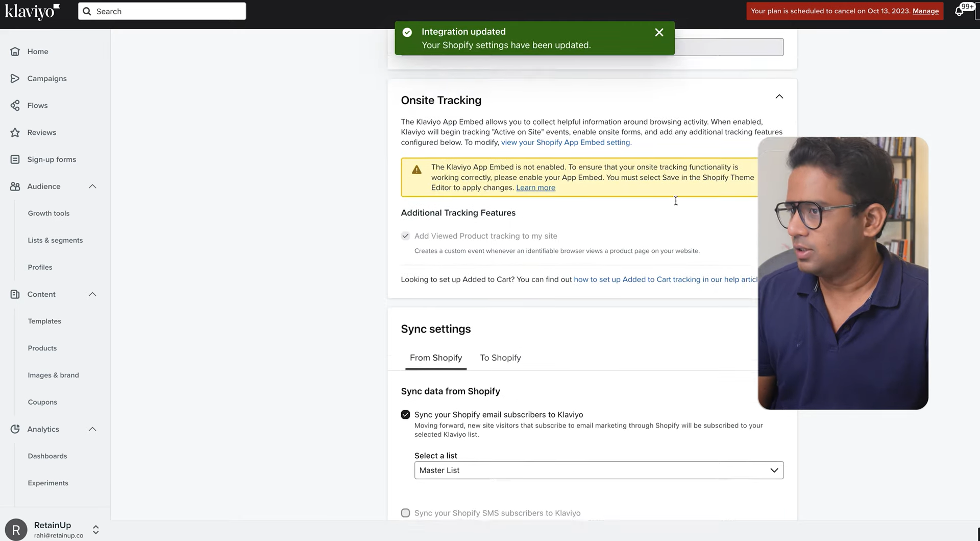Click the Flows icon in sidebar
Viewport: 980px width, 541px height.
(15, 105)
